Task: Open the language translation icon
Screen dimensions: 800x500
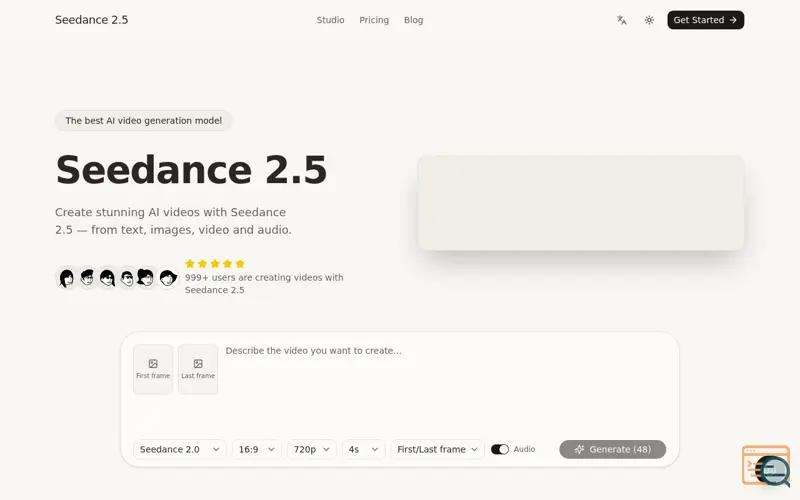Action: 621,20
